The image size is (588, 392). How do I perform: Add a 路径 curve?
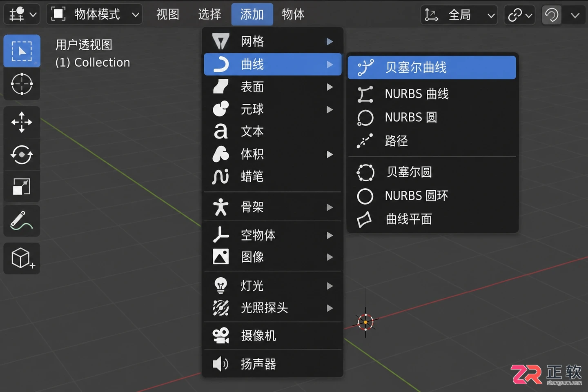pyautogui.click(x=432, y=141)
